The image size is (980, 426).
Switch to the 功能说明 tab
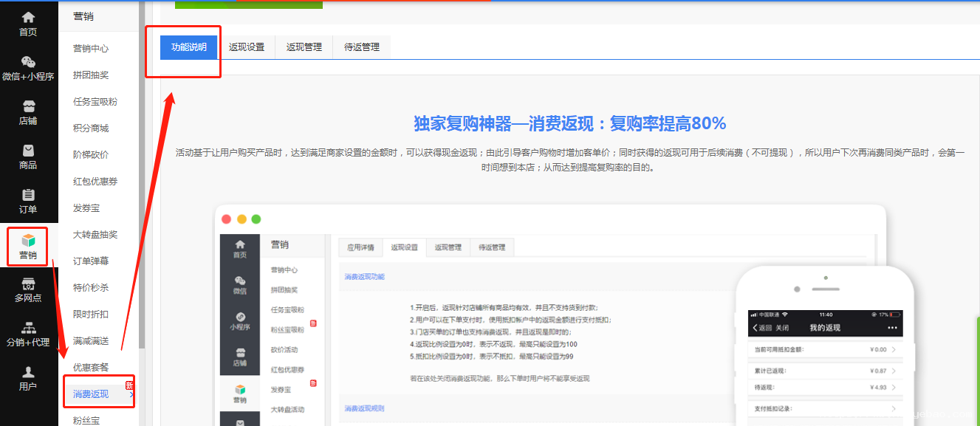(x=189, y=47)
